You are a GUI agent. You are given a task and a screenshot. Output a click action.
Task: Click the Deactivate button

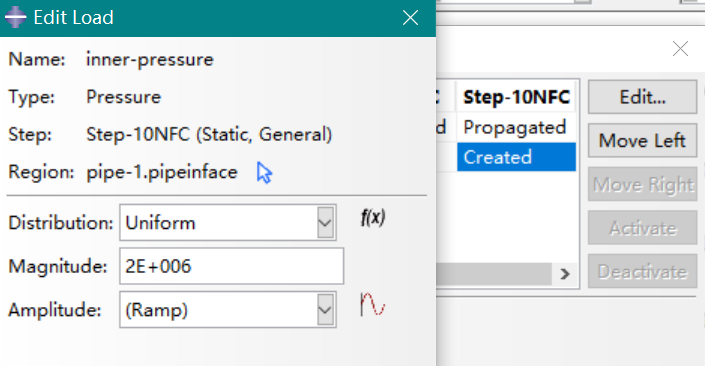pyautogui.click(x=643, y=272)
